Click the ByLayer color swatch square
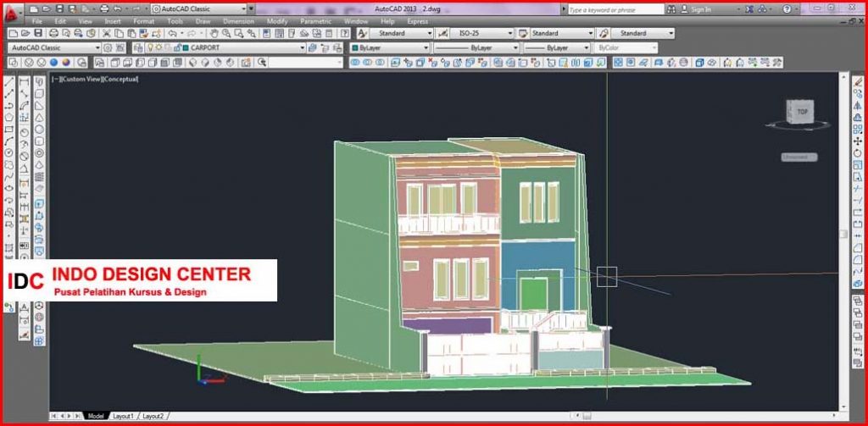This screenshot has height=426, width=868. click(x=355, y=48)
